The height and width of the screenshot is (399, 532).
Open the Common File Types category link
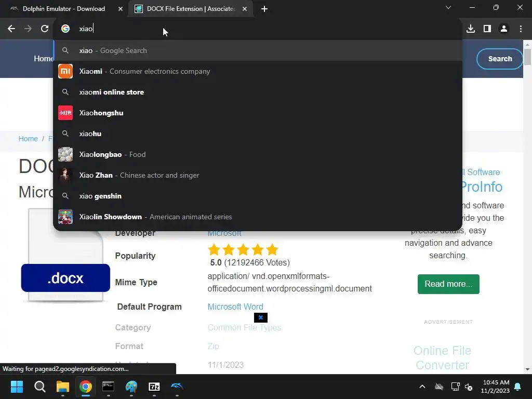[244, 327]
